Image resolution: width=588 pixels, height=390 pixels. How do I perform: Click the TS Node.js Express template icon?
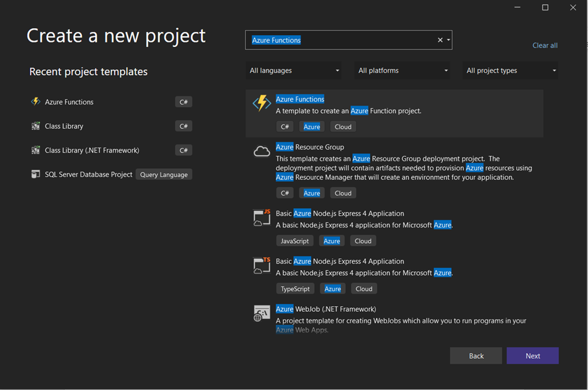point(261,266)
